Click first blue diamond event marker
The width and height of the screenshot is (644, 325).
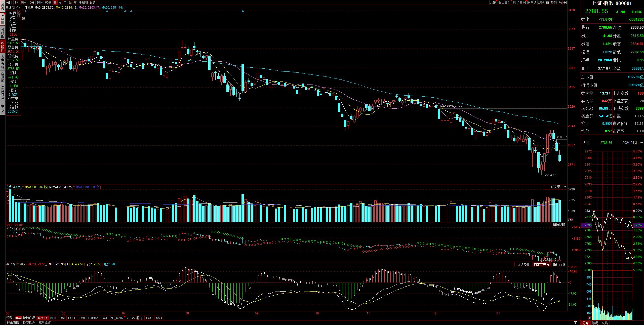click(x=25, y=11)
